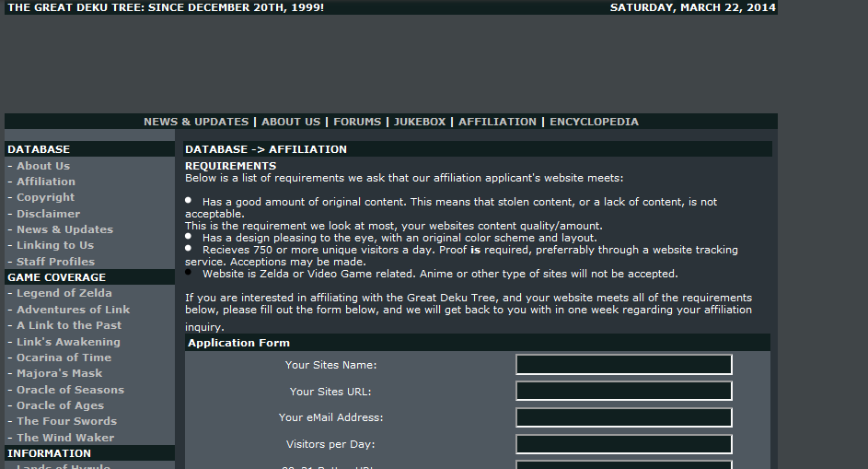Screen dimensions: 868x469
Task: Focus the Your Sites Name field
Action: [624, 365]
